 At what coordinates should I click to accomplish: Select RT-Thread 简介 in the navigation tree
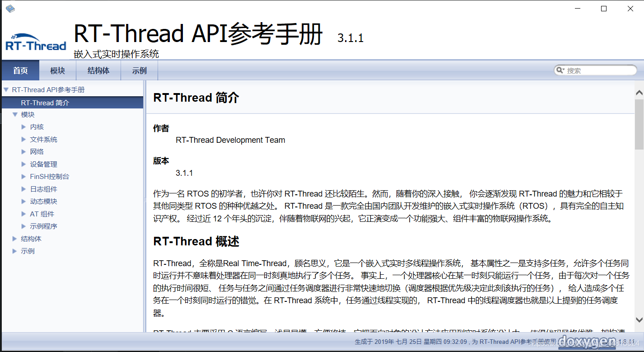72,103
